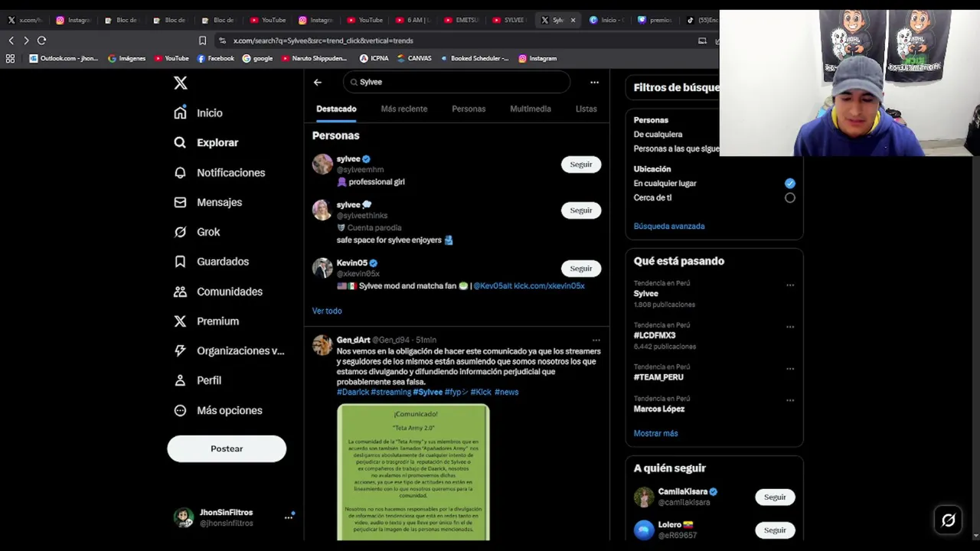The image size is (980, 551).
Task: Click Mostrar más under trends
Action: [655, 433]
